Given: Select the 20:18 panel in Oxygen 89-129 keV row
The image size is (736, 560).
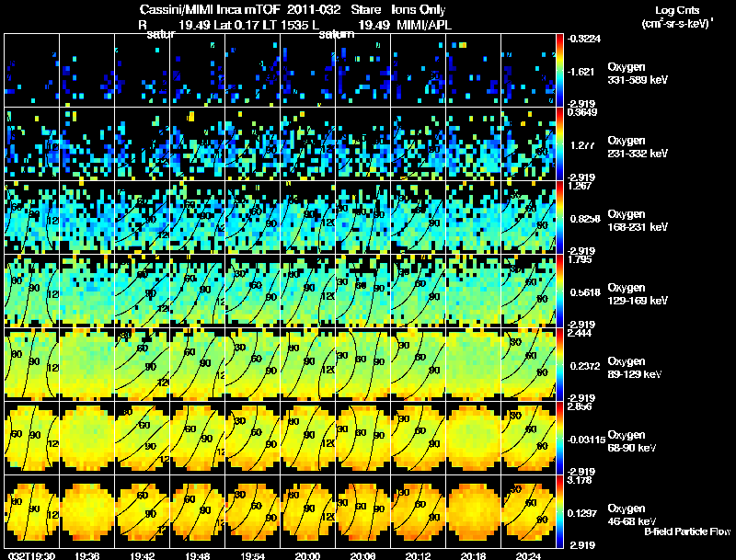Looking at the screenshot, I should [473, 364].
